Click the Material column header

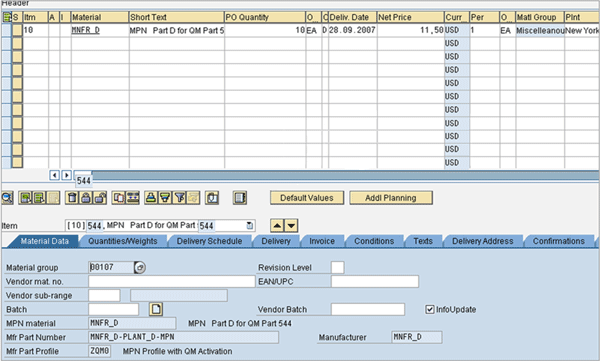pos(99,17)
